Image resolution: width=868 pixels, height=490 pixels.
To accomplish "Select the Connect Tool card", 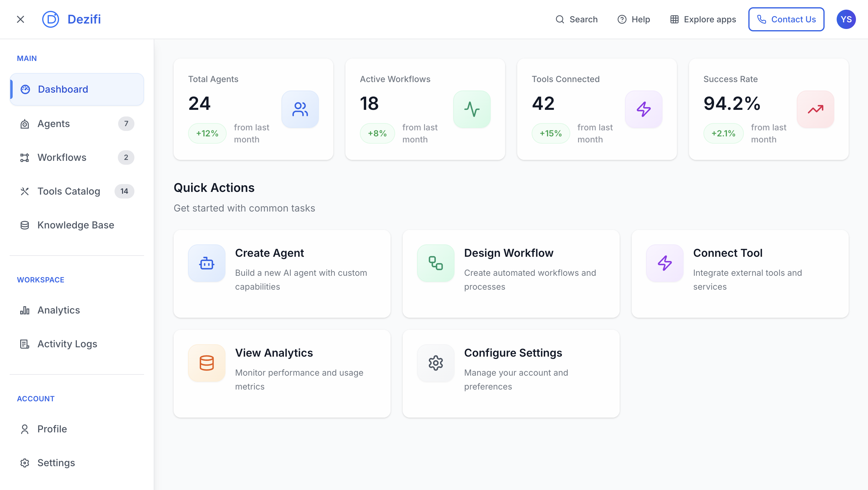I will point(740,274).
